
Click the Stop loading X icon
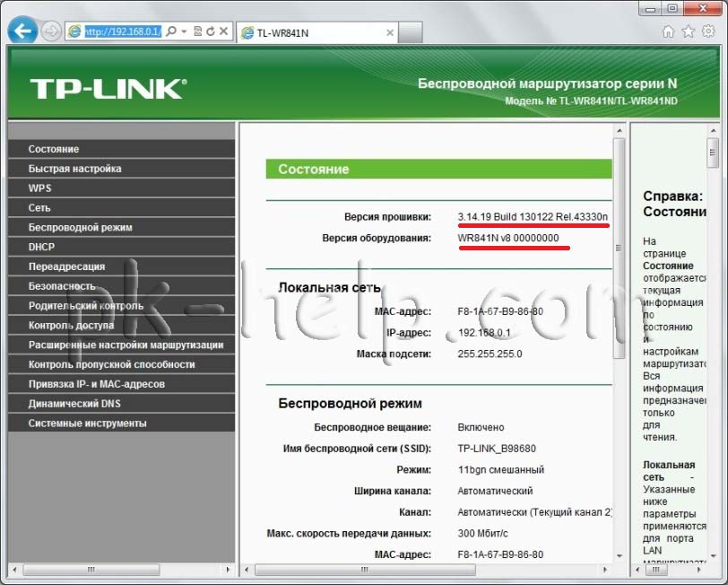223,31
